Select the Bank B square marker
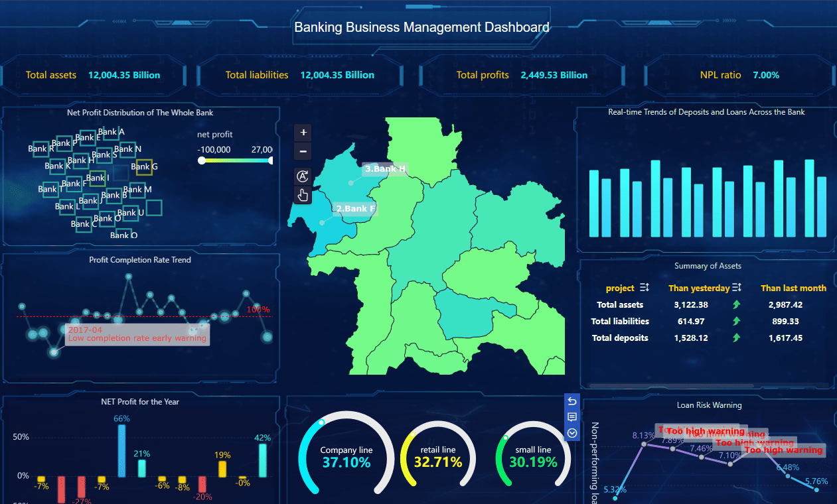Screen dimensions: 837x504 [x=114, y=196]
